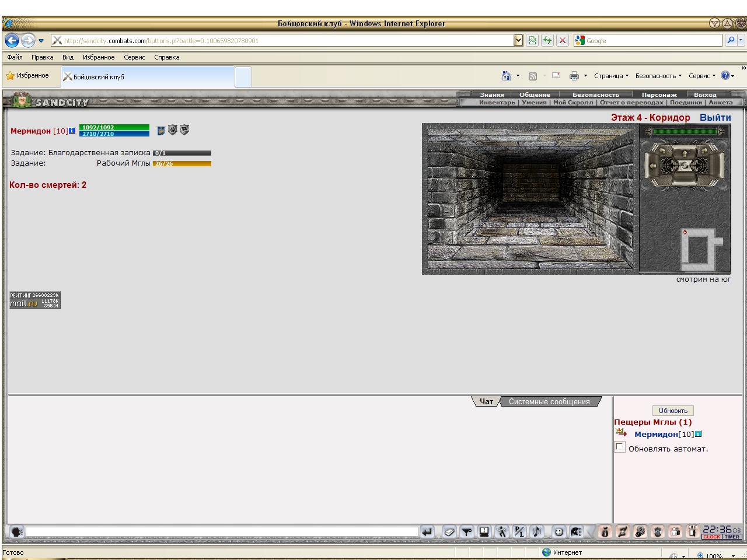The height and width of the screenshot is (560, 747).
Task: Click the translit P/L icon
Action: (519, 532)
